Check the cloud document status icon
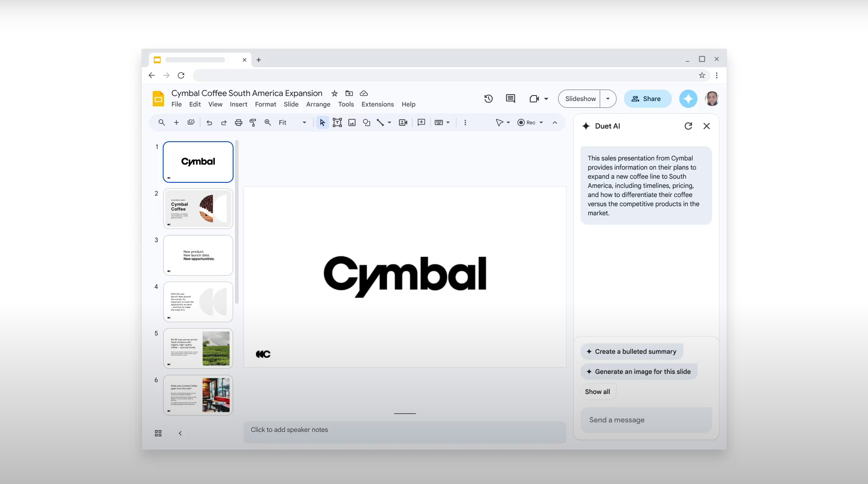Image resolution: width=868 pixels, height=484 pixels. pos(364,93)
